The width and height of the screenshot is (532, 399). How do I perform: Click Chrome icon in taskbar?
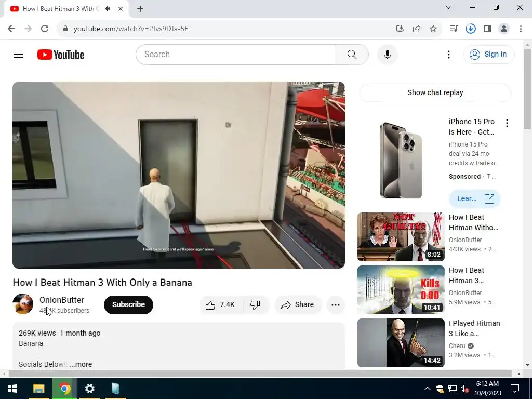(x=64, y=389)
